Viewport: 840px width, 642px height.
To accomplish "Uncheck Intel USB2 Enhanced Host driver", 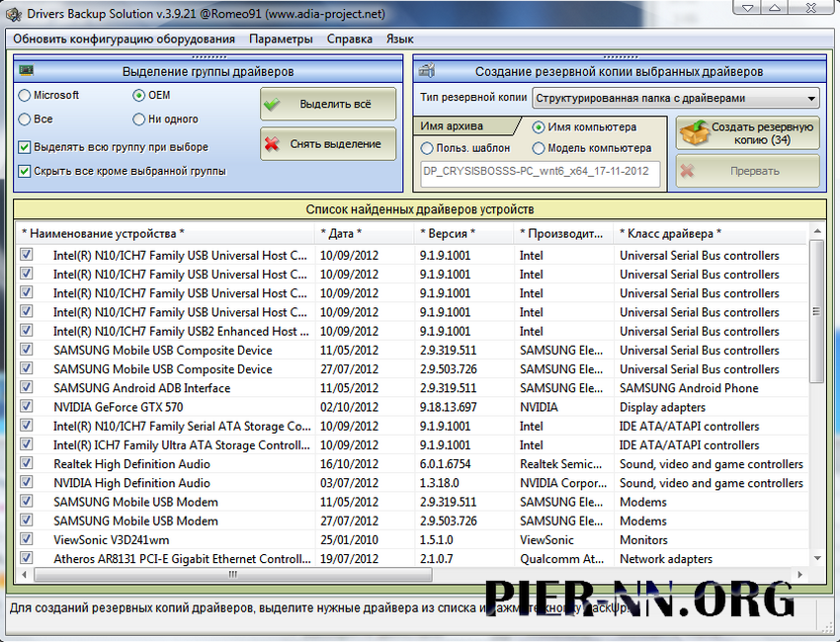I will (27, 330).
